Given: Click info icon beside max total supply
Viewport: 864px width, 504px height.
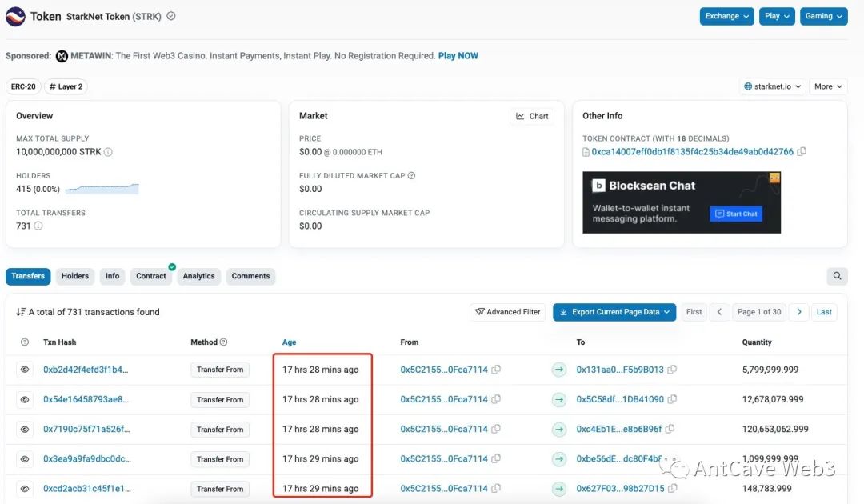Looking at the screenshot, I should click(108, 152).
